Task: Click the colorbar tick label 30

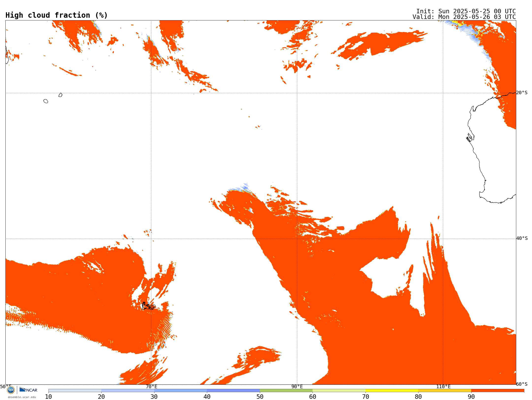Action: (154, 397)
